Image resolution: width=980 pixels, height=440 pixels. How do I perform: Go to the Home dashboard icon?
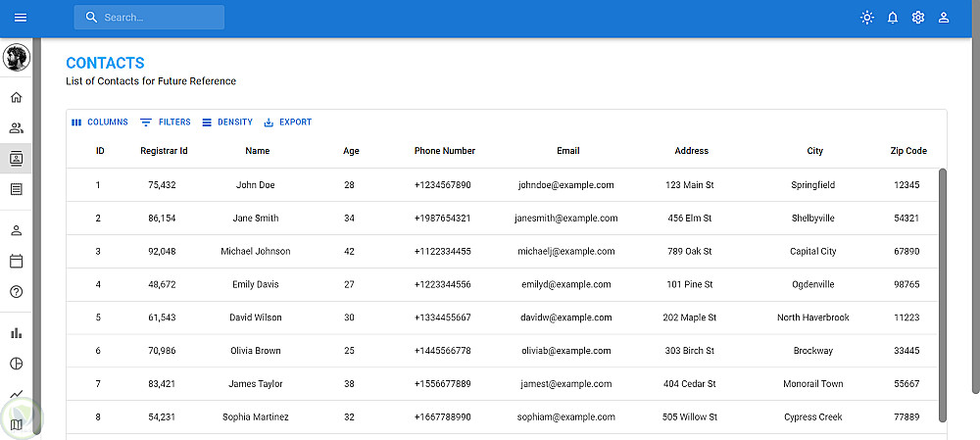point(16,97)
